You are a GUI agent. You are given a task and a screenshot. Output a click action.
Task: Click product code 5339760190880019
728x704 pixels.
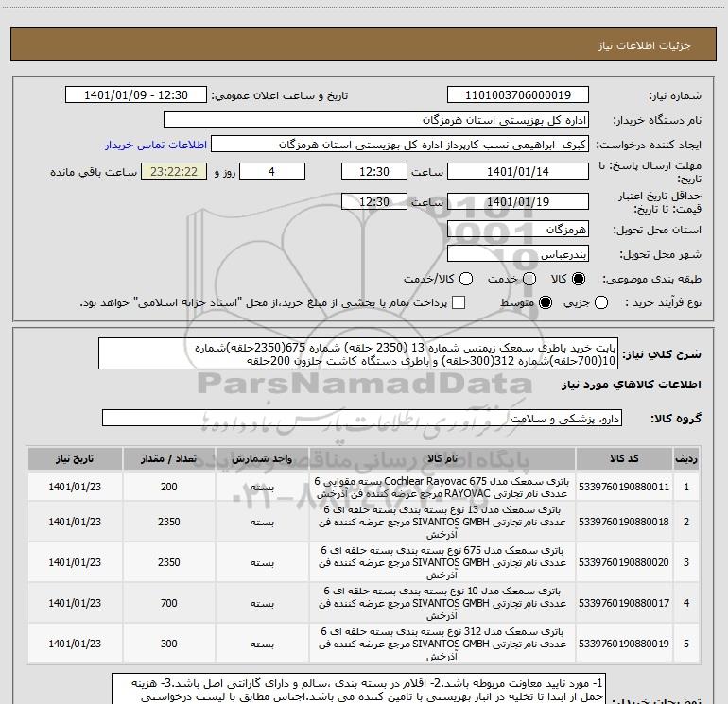pyautogui.click(x=624, y=644)
